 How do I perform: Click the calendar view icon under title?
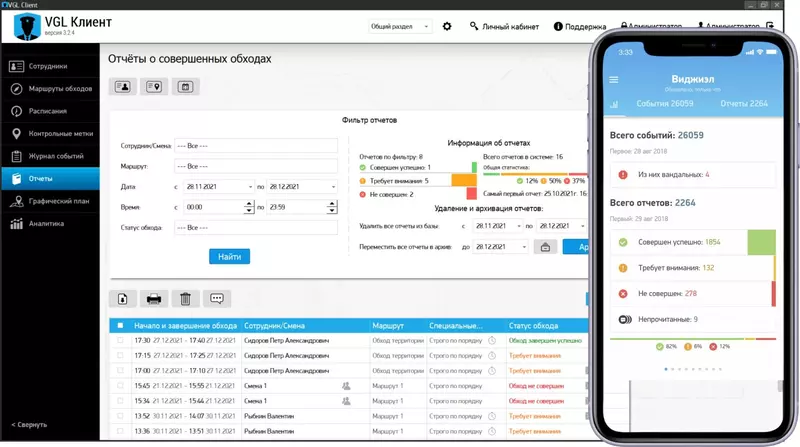pyautogui.click(x=185, y=87)
